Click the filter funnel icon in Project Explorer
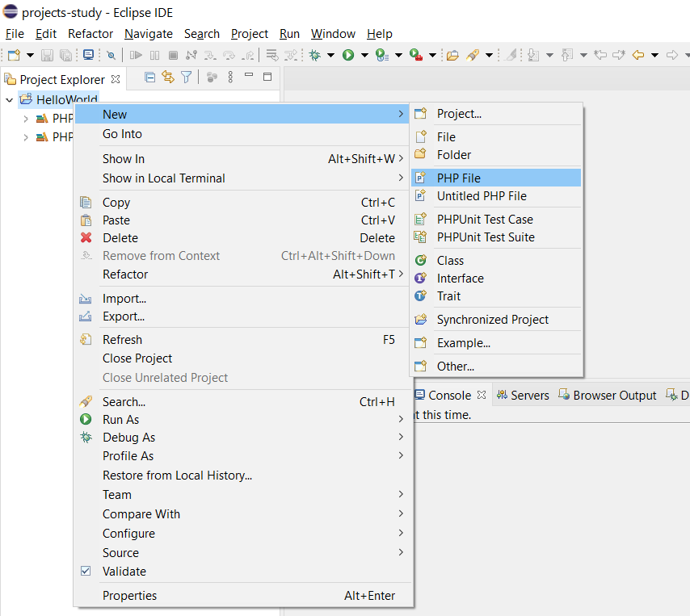The height and width of the screenshot is (616, 690). point(187,78)
